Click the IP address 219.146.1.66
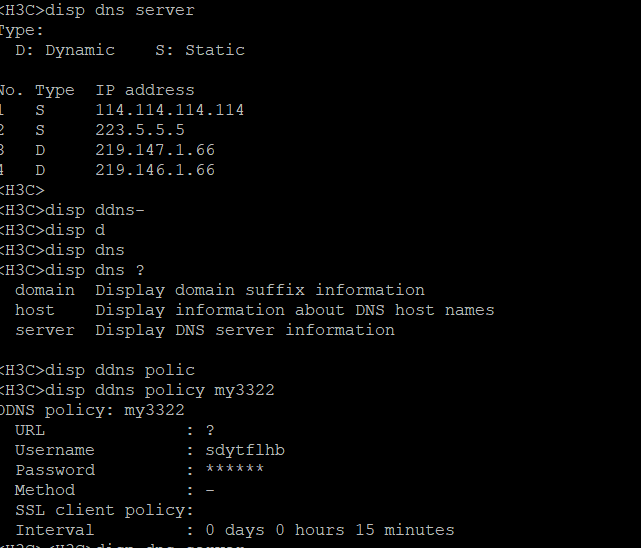 154,170
